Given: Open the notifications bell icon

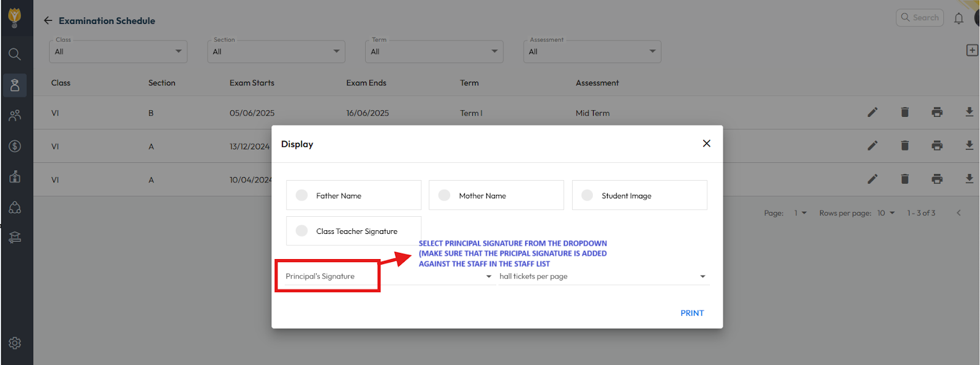Looking at the screenshot, I should pyautogui.click(x=959, y=18).
